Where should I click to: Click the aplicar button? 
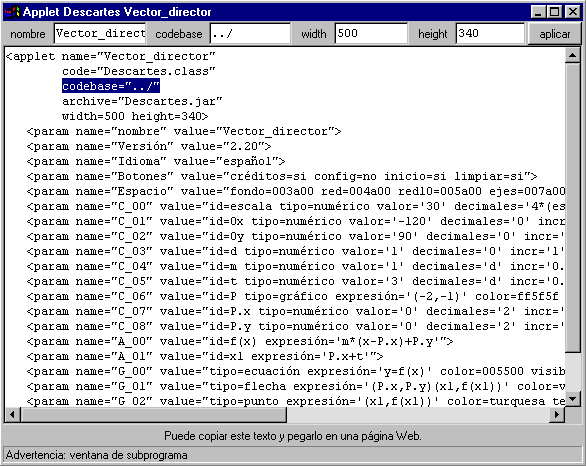555,34
